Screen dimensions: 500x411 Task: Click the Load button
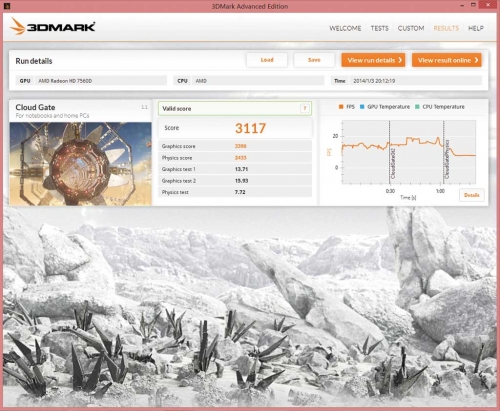coord(267,60)
